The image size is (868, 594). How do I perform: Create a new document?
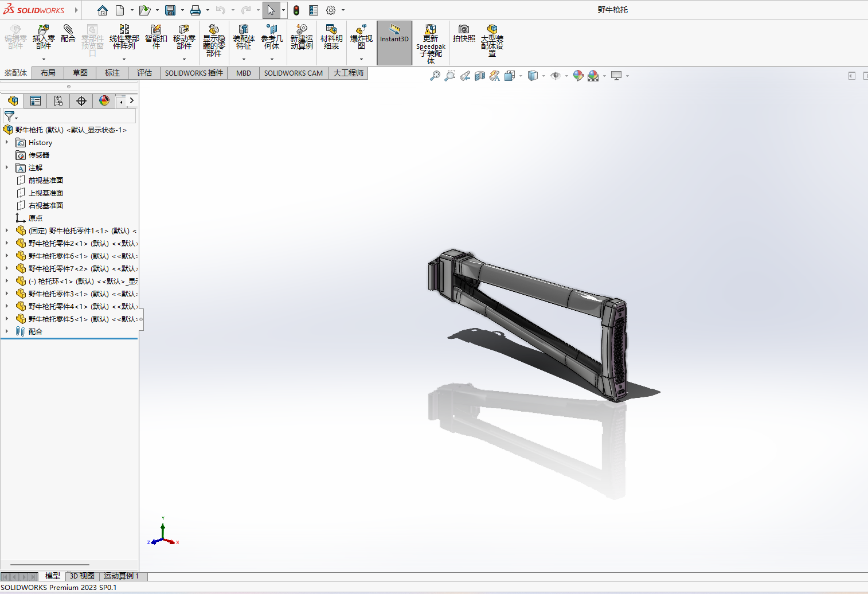120,10
